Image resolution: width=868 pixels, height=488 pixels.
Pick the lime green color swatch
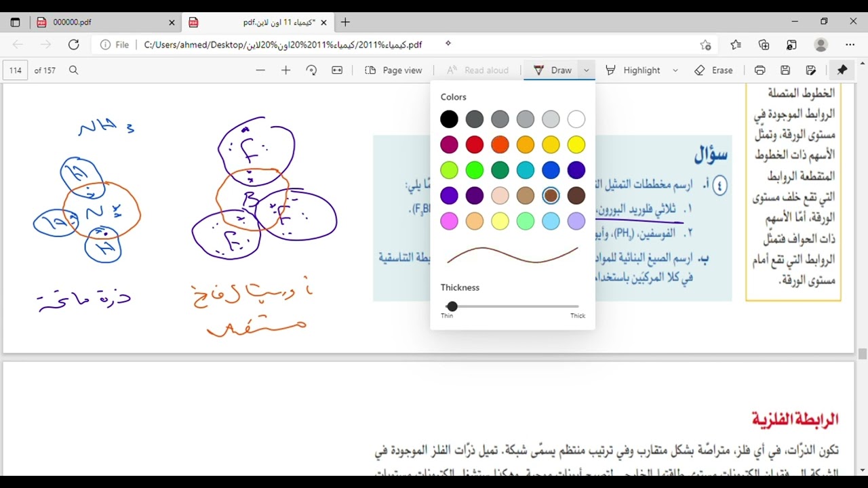pyautogui.click(x=449, y=170)
